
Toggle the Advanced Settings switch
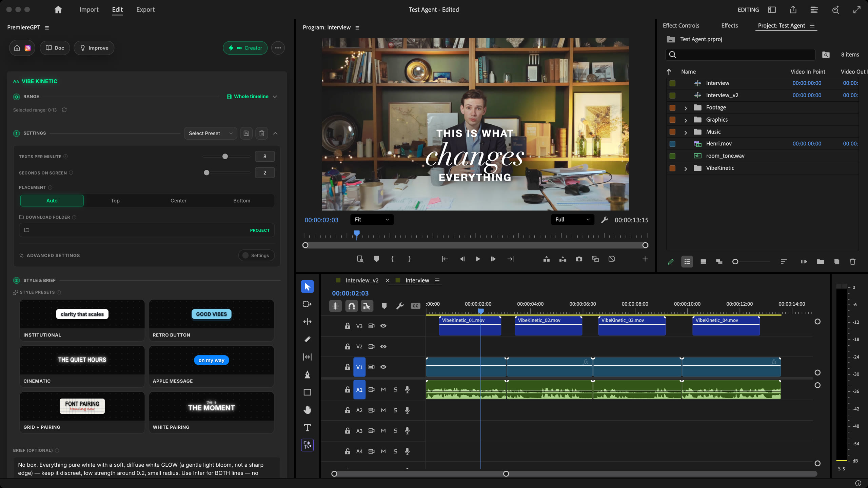[x=257, y=256]
